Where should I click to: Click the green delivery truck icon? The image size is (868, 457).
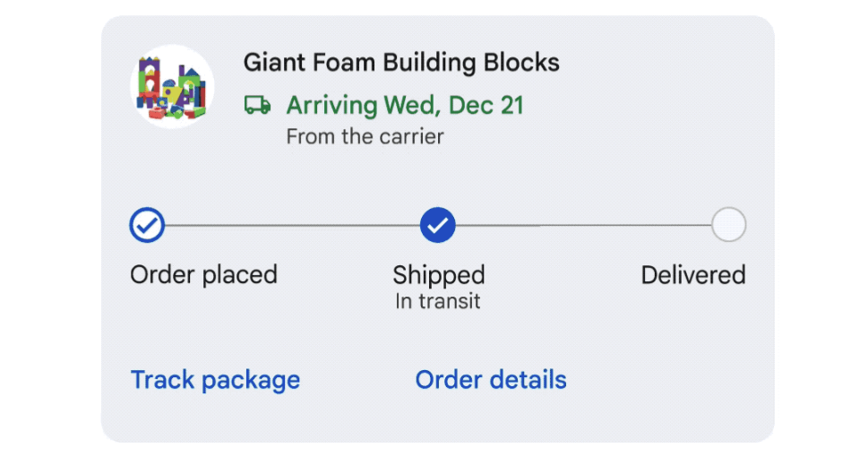(257, 105)
